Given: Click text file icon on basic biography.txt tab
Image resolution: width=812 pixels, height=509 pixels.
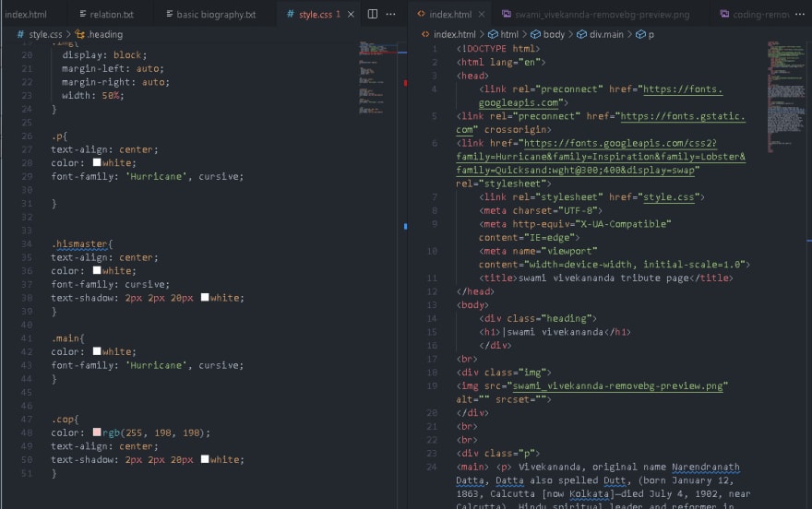Looking at the screenshot, I should pyautogui.click(x=170, y=15).
